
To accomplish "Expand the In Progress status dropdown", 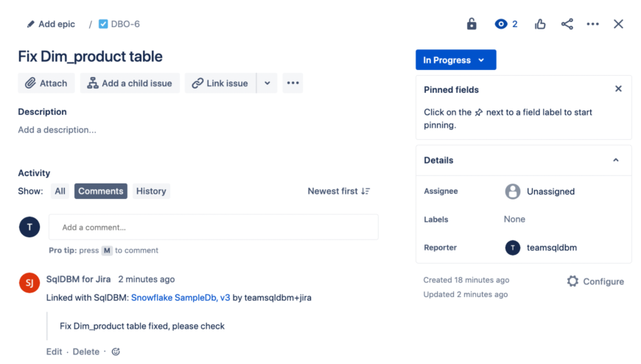I will pyautogui.click(x=455, y=60).
